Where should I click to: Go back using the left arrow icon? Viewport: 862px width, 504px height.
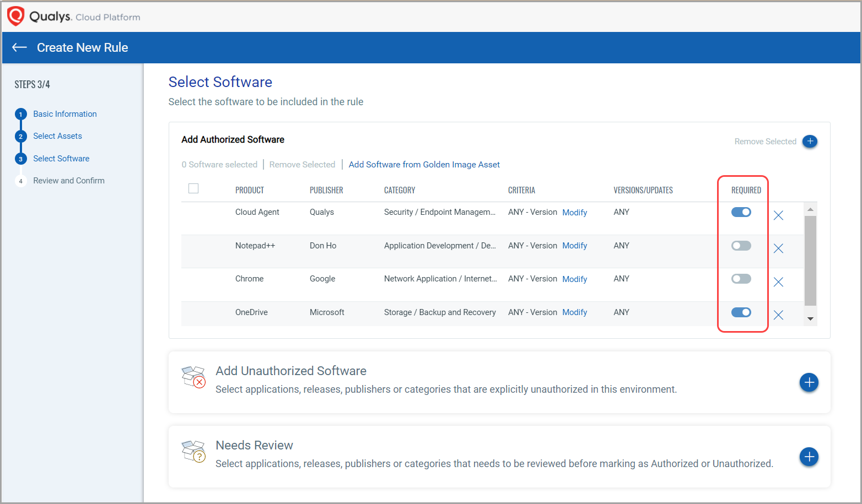20,47
